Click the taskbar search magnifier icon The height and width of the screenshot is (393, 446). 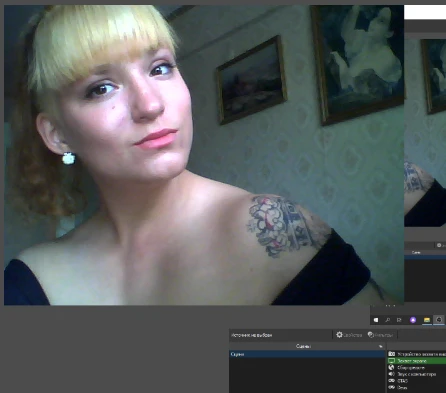(388, 320)
